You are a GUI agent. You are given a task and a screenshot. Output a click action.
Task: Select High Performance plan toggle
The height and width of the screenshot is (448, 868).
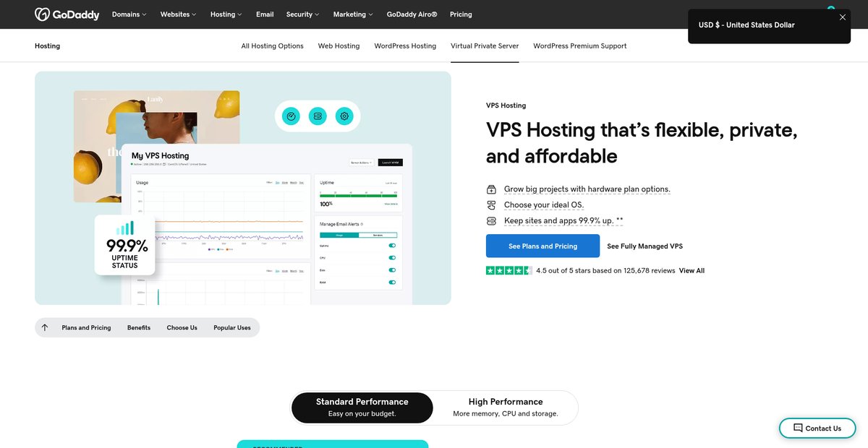pyautogui.click(x=506, y=408)
